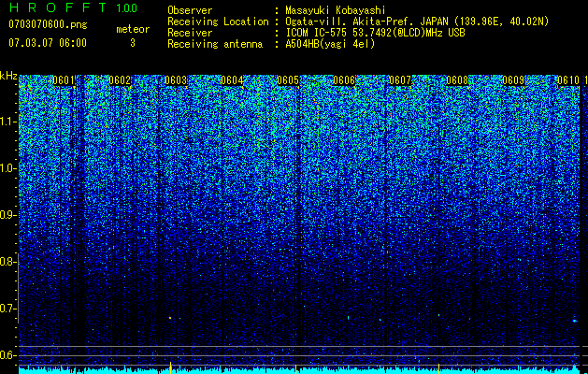Click the 0.8 frequency axis label

coord(7,262)
